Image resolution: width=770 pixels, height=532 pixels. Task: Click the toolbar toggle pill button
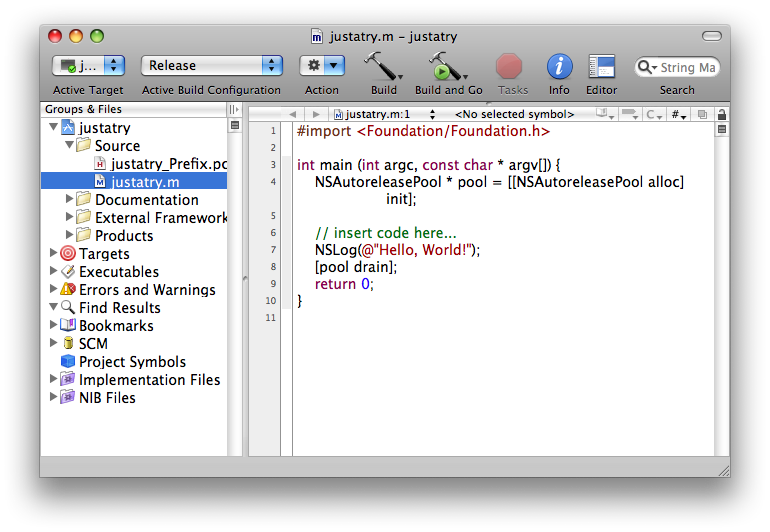point(710,36)
